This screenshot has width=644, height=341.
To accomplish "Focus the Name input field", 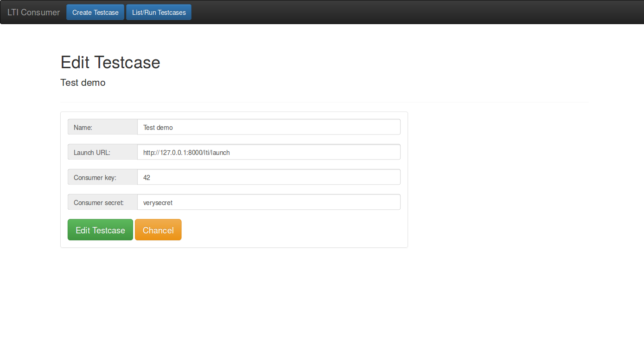I will click(269, 127).
